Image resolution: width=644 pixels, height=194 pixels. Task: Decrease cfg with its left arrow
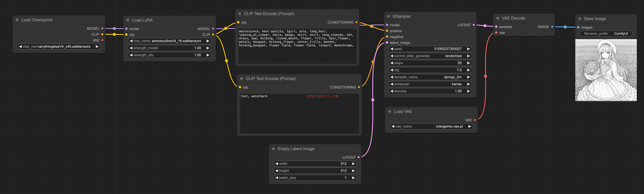click(x=392, y=70)
